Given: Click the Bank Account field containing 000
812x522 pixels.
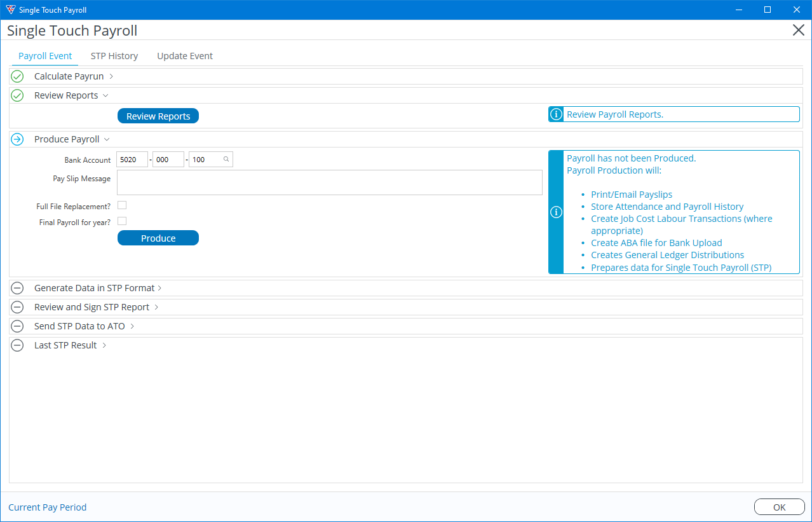Looking at the screenshot, I should coord(168,160).
